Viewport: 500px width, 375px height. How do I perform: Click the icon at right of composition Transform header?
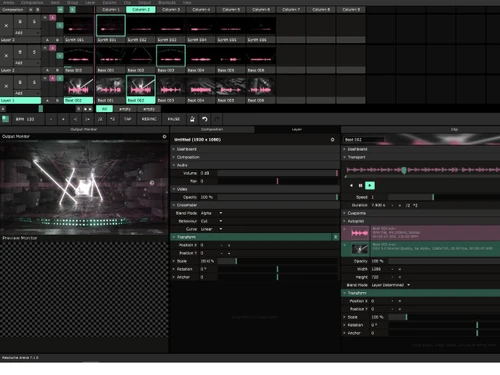coord(335,237)
